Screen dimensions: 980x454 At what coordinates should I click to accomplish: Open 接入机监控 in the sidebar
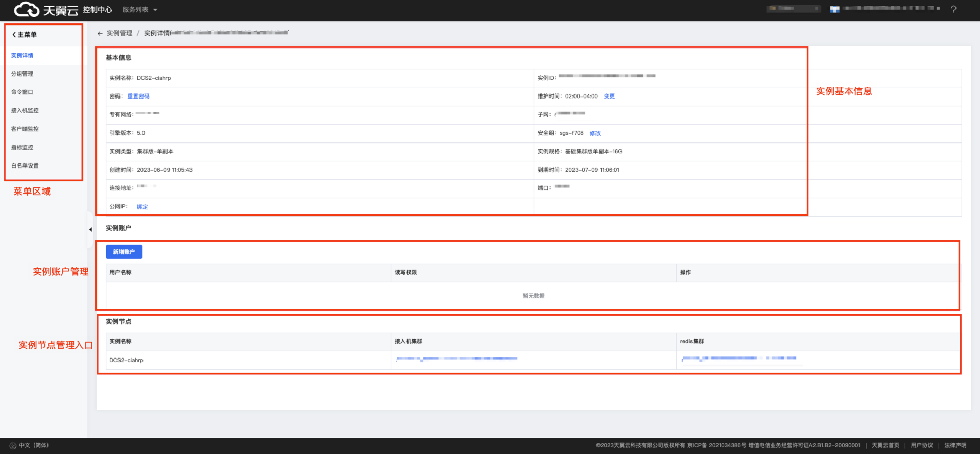tap(25, 110)
